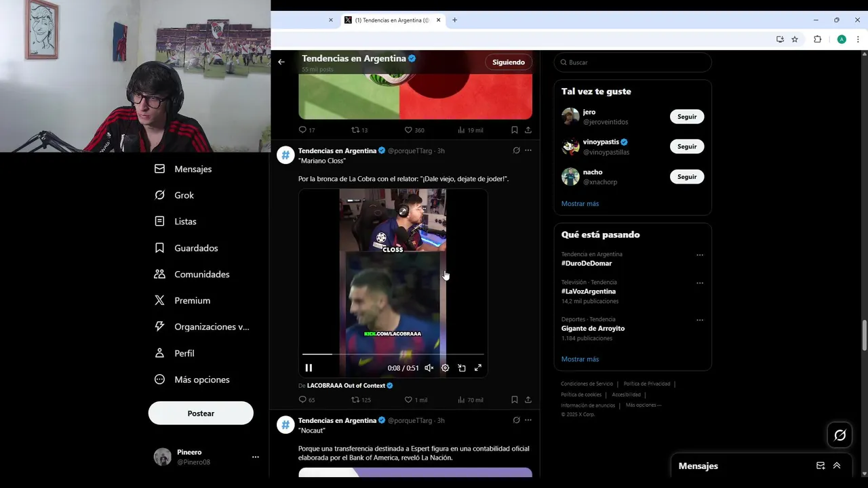Open a new Chrome tab
Image resolution: width=868 pixels, height=488 pixels.
coord(454,20)
